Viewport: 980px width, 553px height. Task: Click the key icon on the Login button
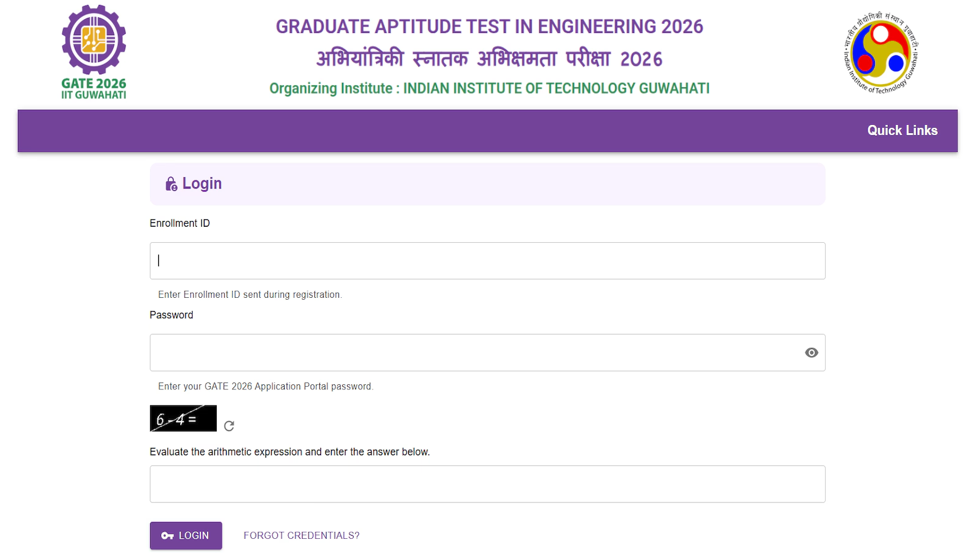[167, 536]
